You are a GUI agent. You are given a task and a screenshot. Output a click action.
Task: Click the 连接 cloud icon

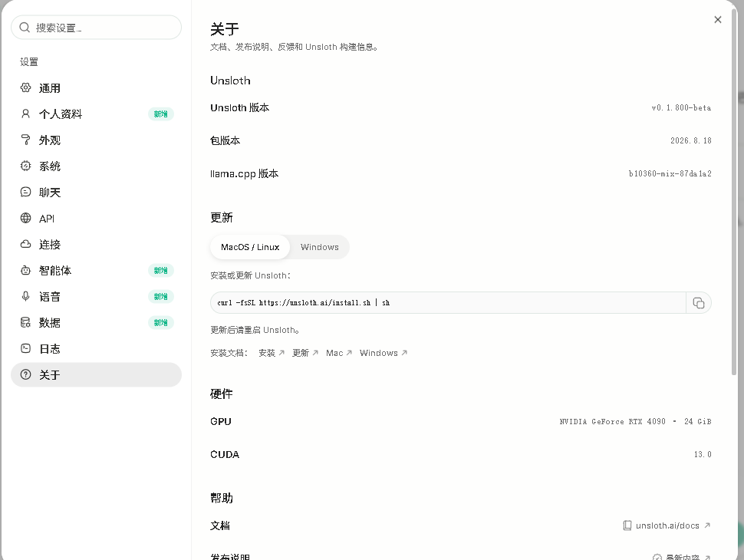[x=25, y=245]
